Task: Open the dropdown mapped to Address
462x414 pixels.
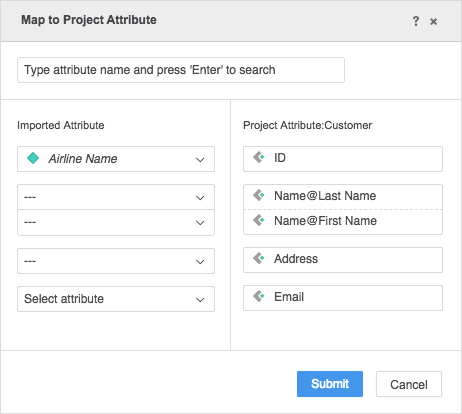Action: (x=116, y=261)
